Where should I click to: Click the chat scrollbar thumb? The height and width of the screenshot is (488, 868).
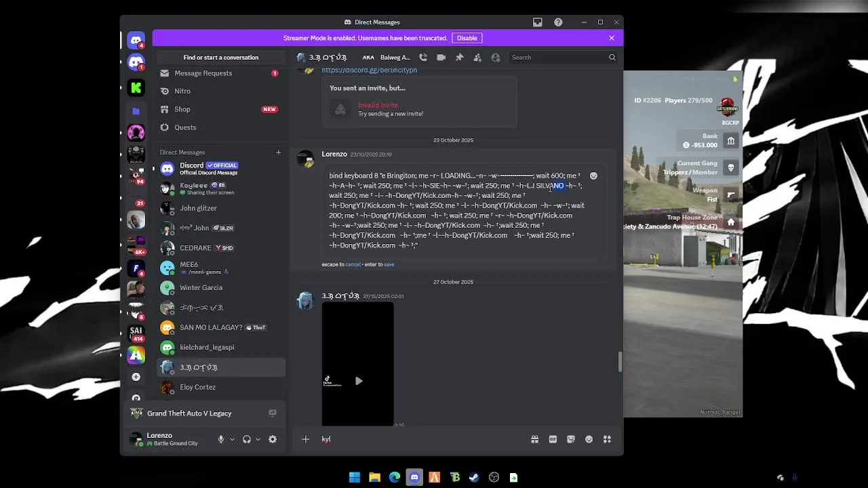(619, 362)
